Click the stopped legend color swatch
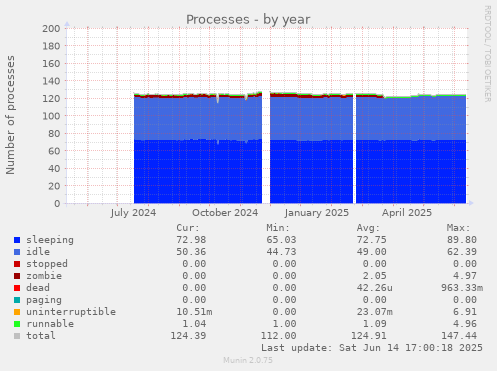This screenshot has height=371, width=497. pos(17,264)
